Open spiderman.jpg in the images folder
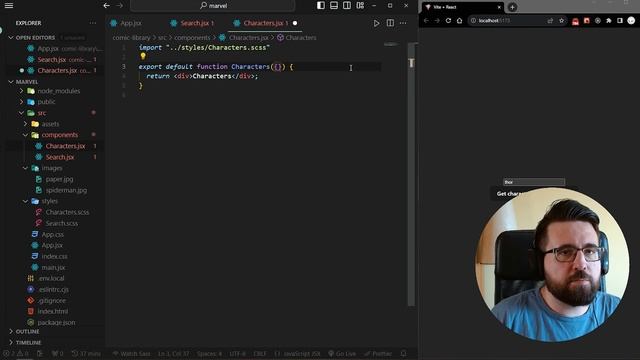640x360 pixels. [66, 190]
